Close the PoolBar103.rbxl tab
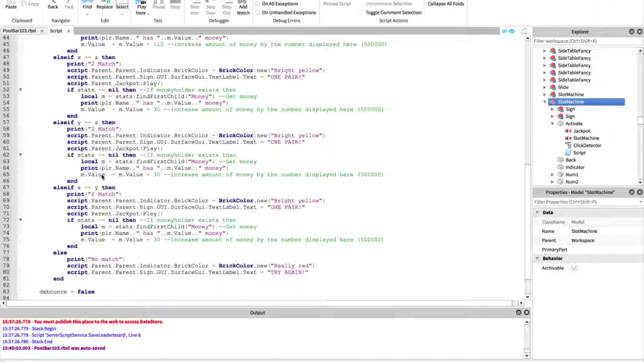The width and height of the screenshot is (644, 362). (x=42, y=31)
